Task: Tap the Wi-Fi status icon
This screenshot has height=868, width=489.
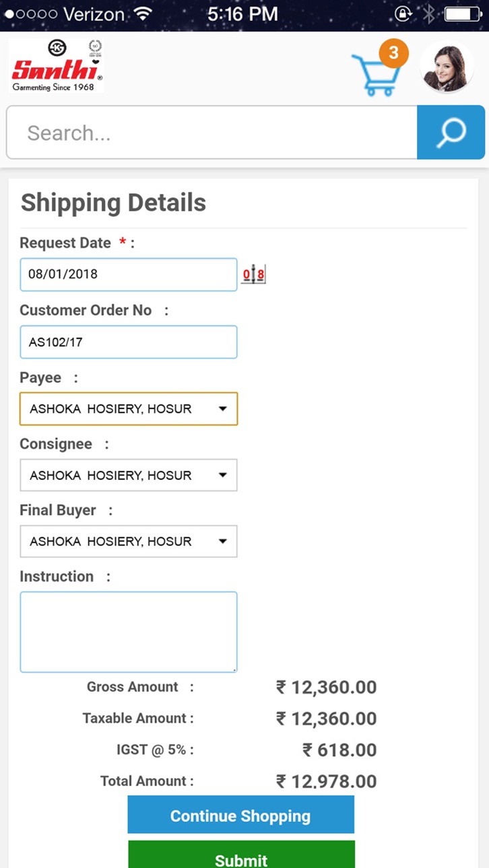Action: tap(143, 13)
